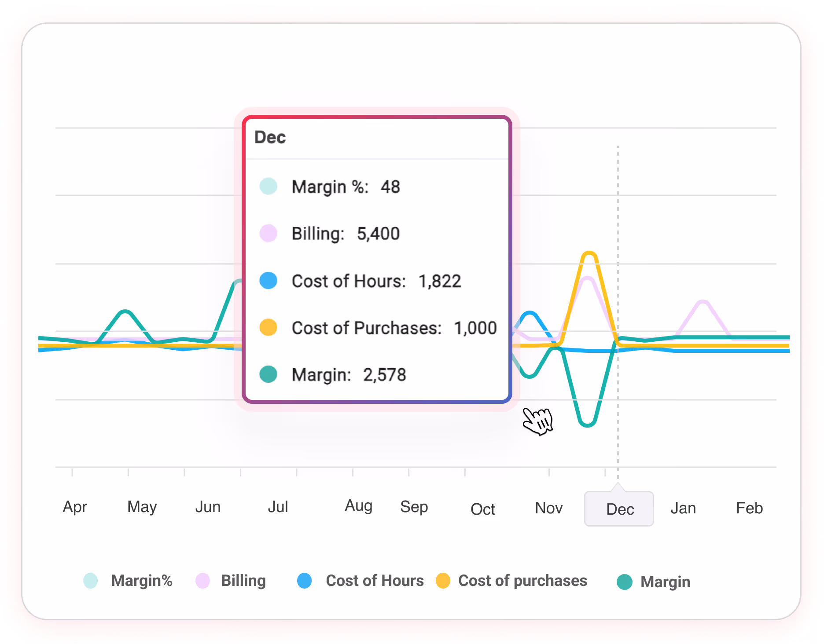Click the pink Billing peak near Jan
The height and width of the screenshot is (644, 824).
703,302
